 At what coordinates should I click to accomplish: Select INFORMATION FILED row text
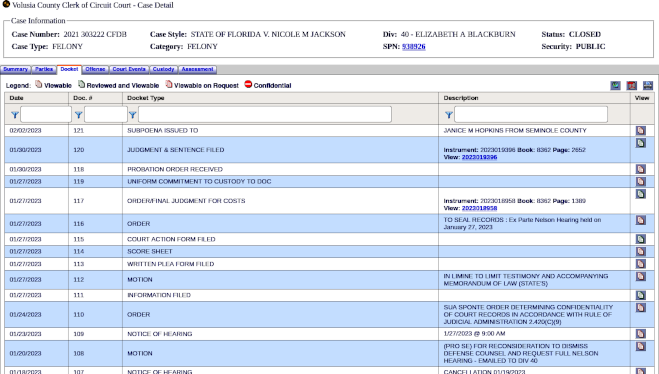tap(159, 295)
